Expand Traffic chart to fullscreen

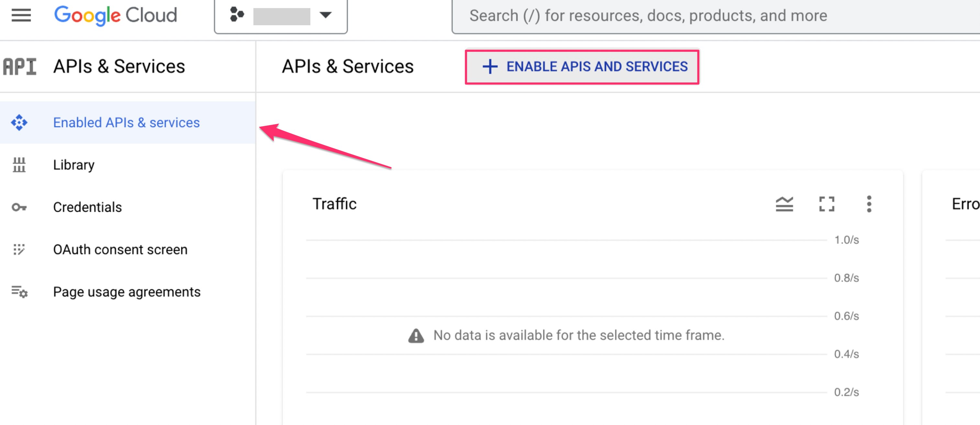pos(827,204)
